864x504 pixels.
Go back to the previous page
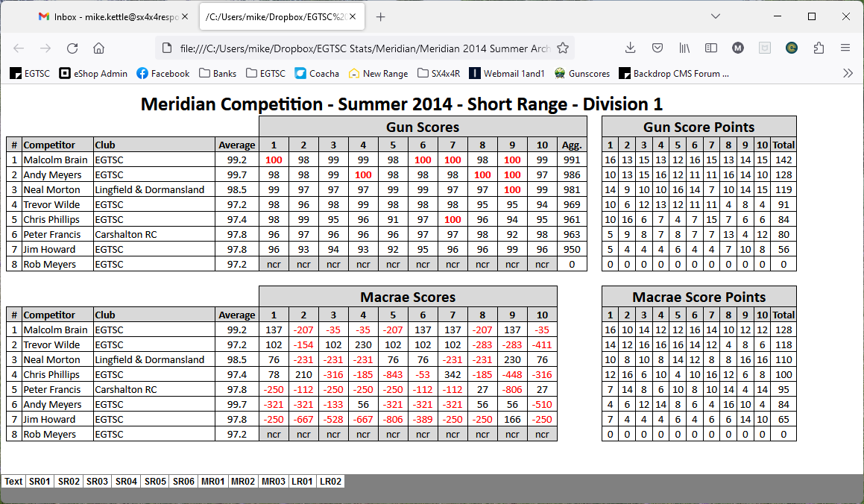pos(19,48)
